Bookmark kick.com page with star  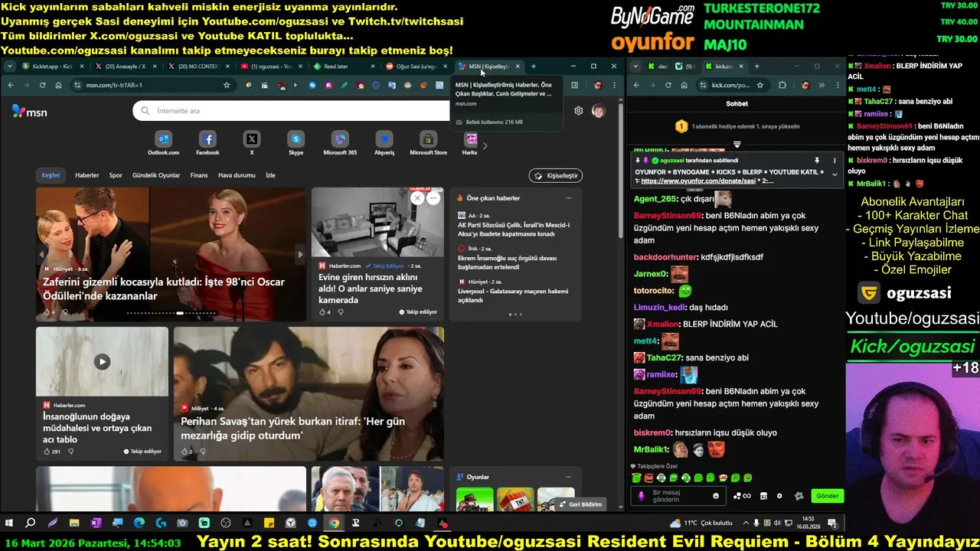(x=759, y=85)
